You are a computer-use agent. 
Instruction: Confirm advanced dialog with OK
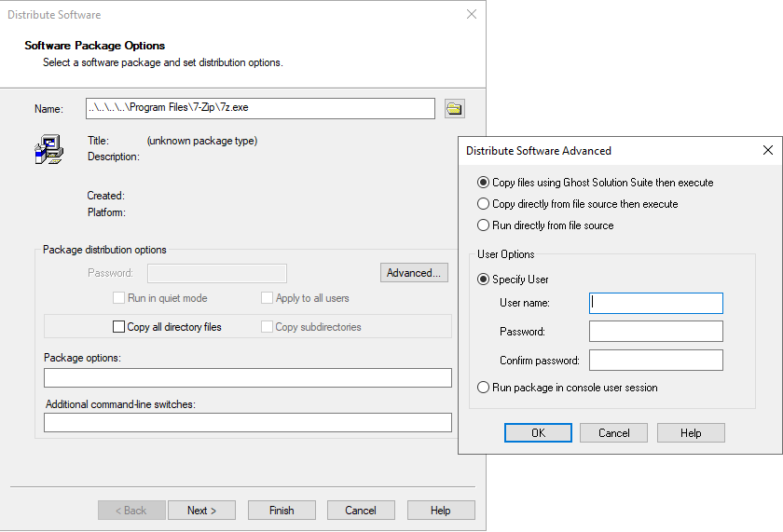point(538,433)
